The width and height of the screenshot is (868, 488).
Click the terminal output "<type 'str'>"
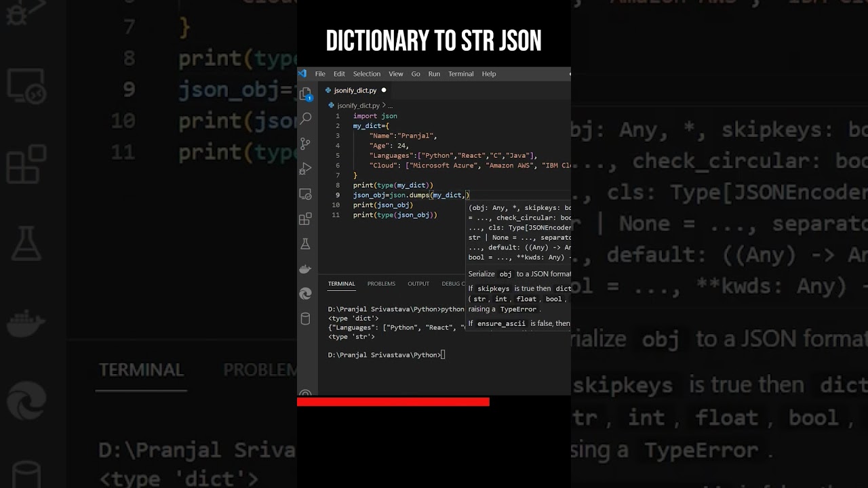pyautogui.click(x=351, y=337)
